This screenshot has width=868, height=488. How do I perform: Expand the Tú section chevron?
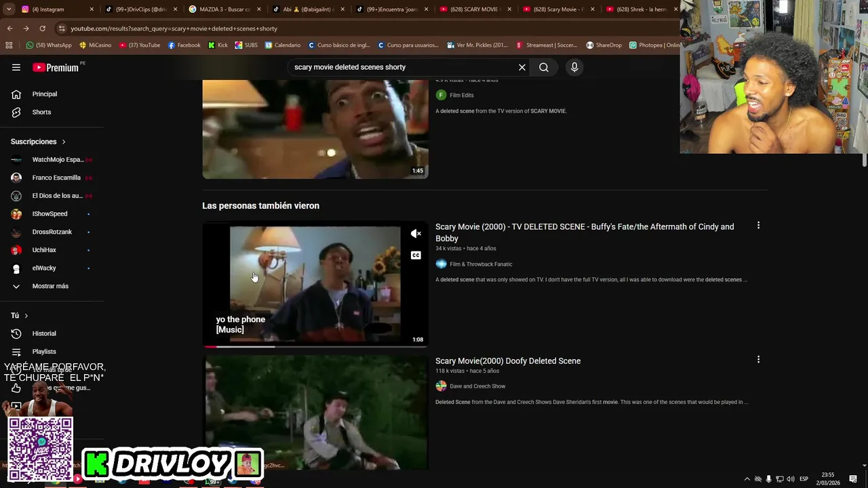point(26,316)
